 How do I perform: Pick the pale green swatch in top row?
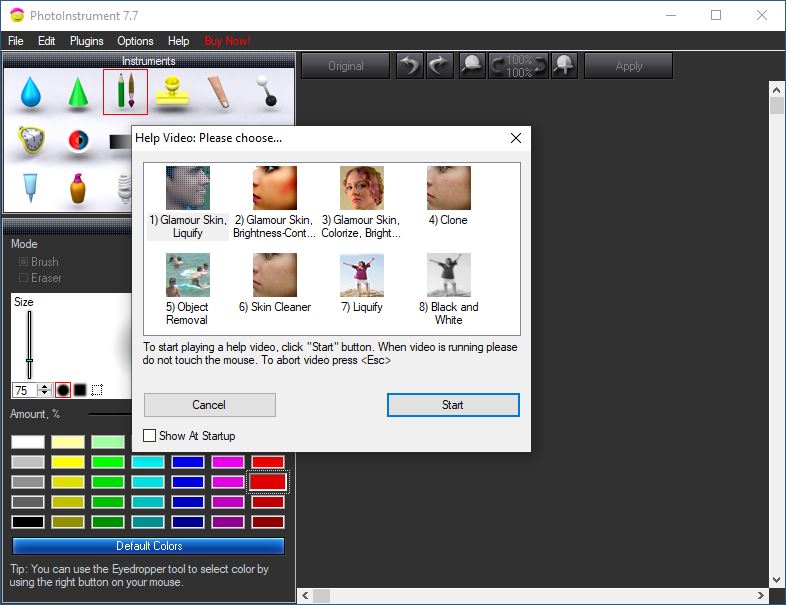point(108,442)
